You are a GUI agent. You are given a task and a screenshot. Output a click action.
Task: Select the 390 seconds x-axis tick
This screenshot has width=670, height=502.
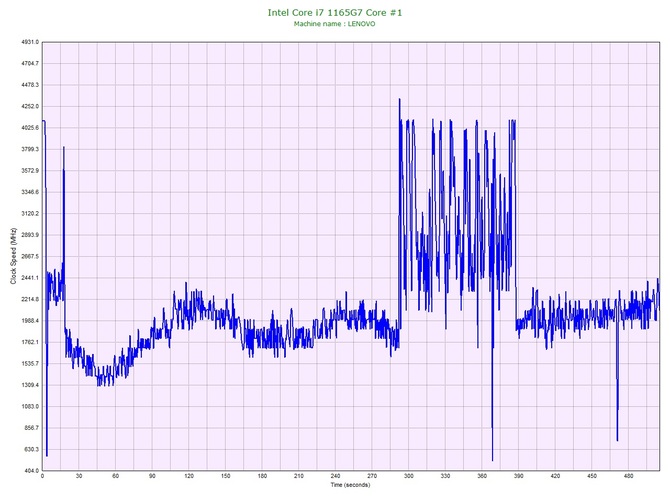(519, 477)
